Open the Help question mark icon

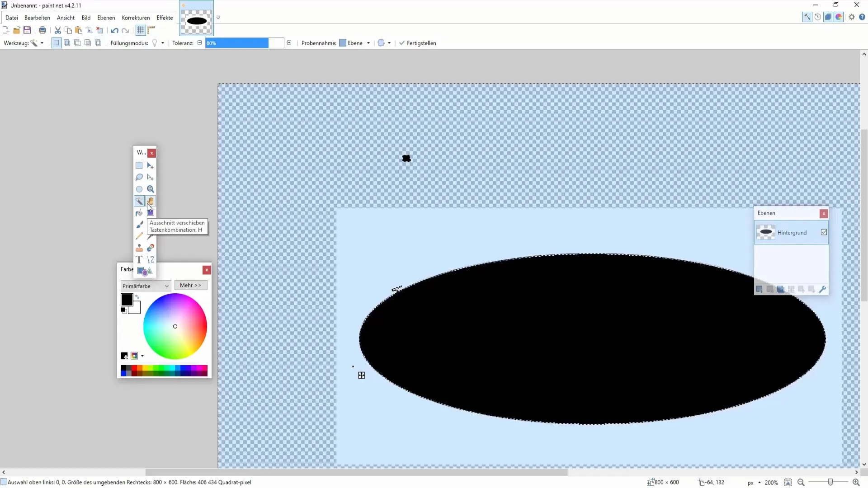click(x=862, y=17)
